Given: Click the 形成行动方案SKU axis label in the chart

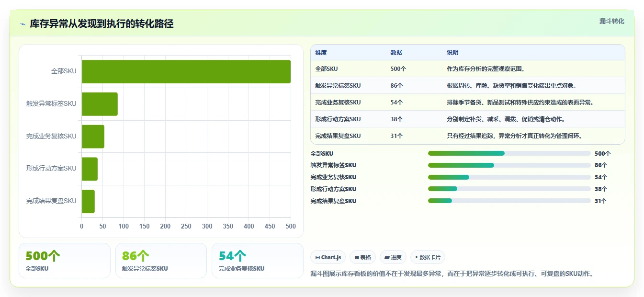Looking at the screenshot, I should click(51, 169).
